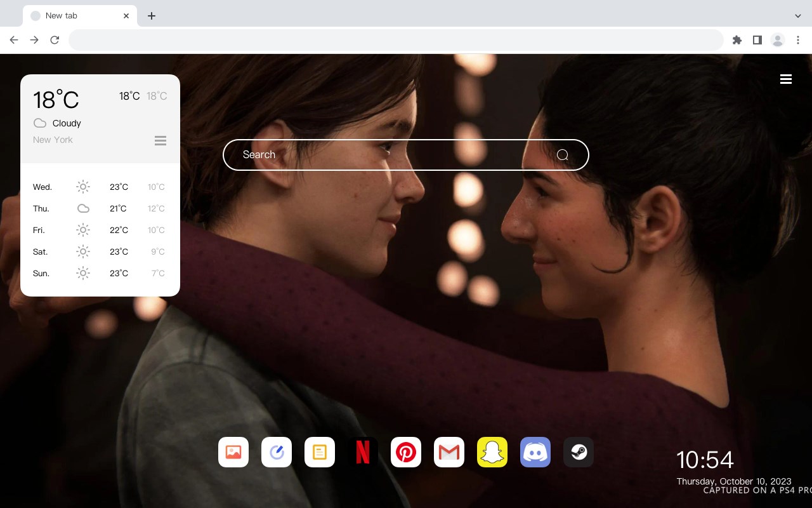
Task: Launch the Netflix shortcut
Action: pyautogui.click(x=363, y=452)
